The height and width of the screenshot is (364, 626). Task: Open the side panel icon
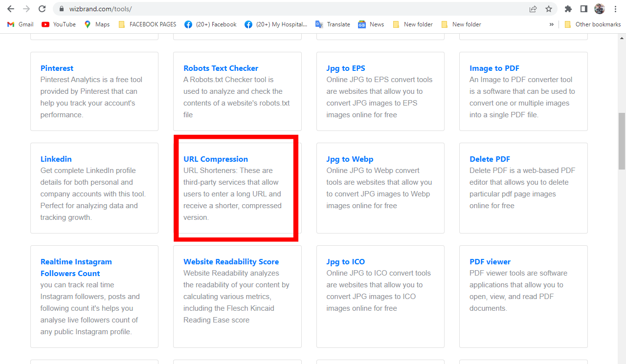coord(583,8)
